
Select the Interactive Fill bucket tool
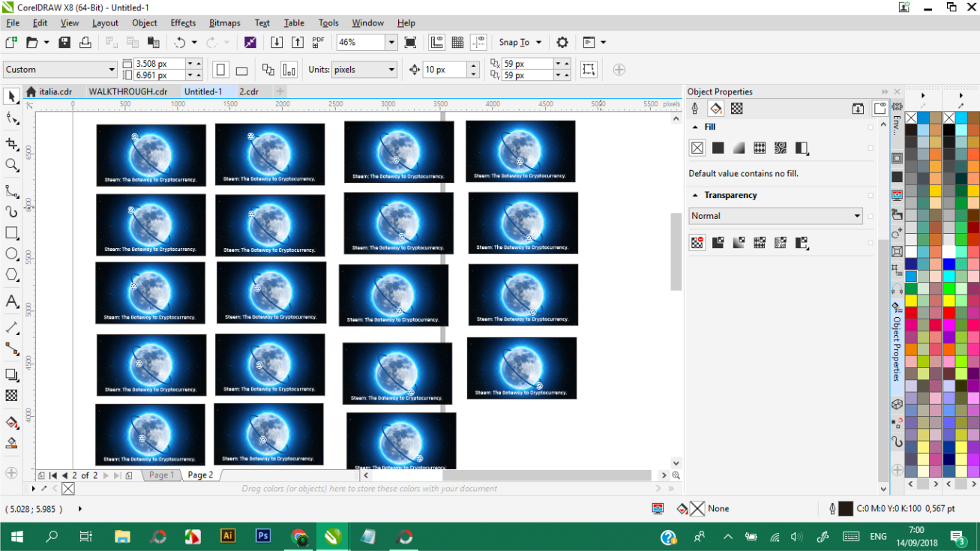tap(11, 422)
